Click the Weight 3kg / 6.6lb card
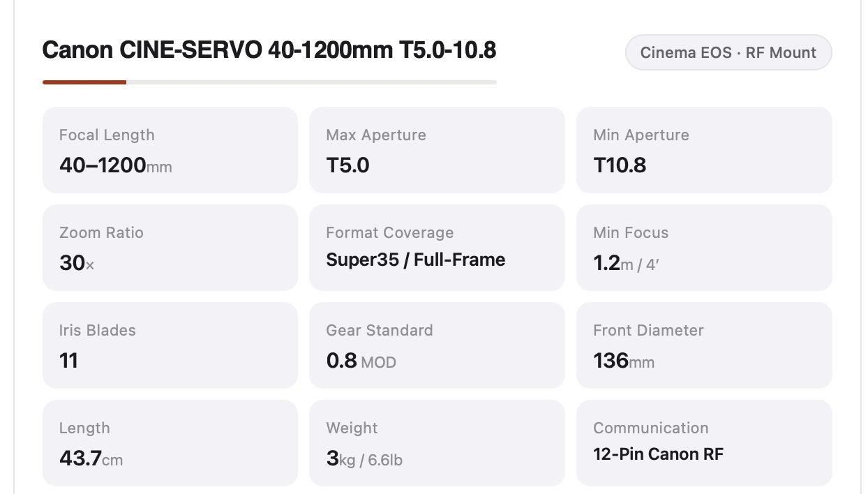Image resolution: width=868 pixels, height=494 pixels. (x=436, y=442)
